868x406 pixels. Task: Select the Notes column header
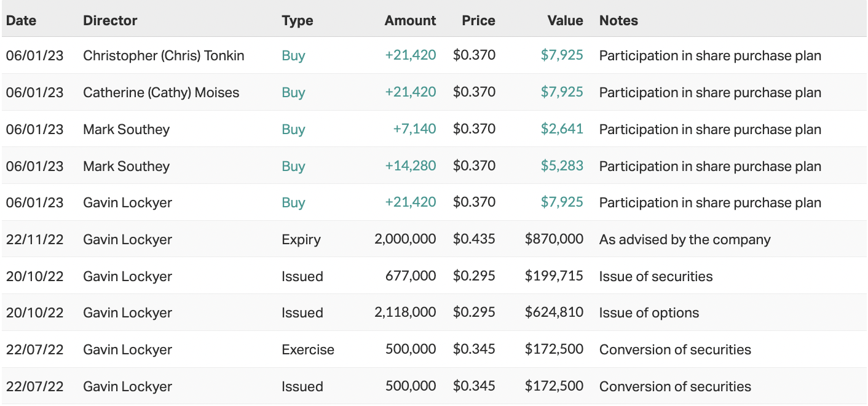[618, 20]
